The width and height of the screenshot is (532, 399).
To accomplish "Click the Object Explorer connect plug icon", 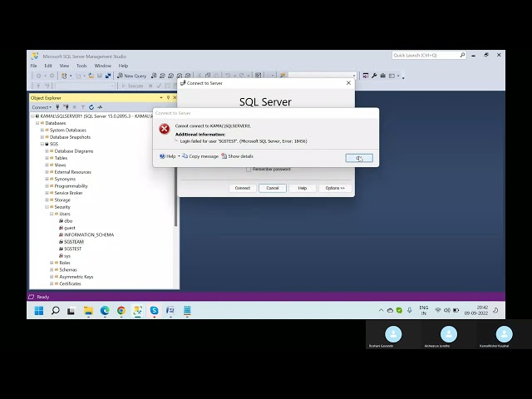I will 57,107.
